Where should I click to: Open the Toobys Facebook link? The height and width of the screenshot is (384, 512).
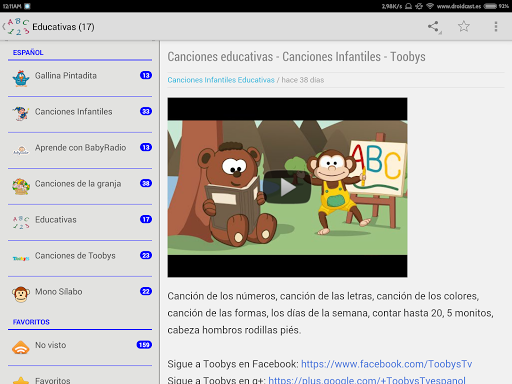[387, 364]
